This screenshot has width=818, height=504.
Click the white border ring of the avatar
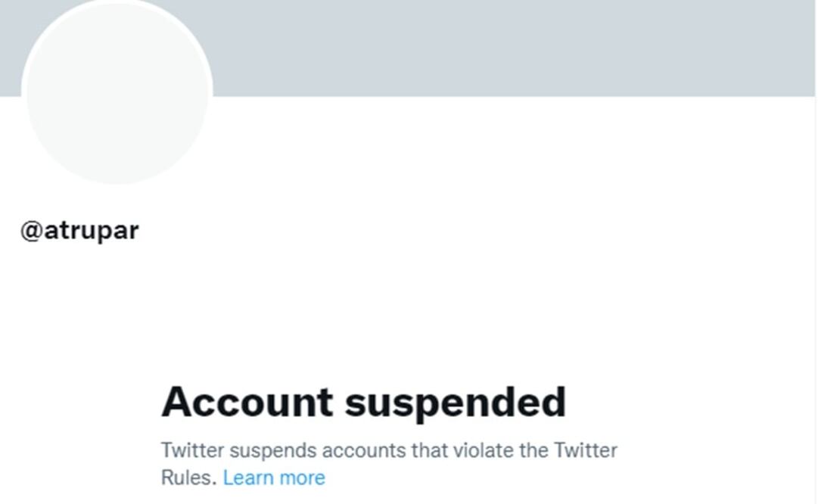210,91
